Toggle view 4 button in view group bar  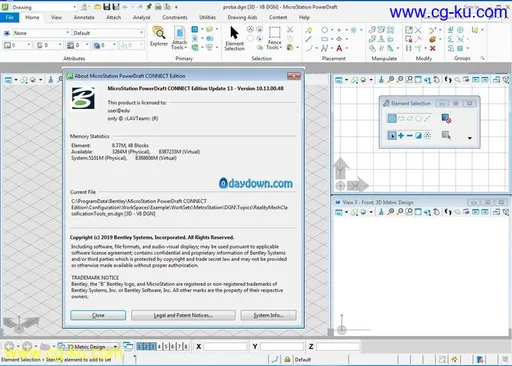159,347
